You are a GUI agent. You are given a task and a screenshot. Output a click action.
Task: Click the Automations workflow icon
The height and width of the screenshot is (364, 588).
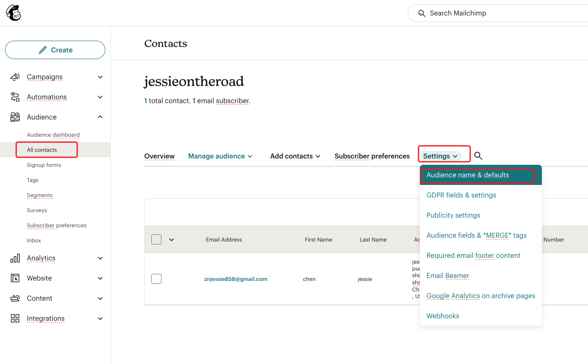[x=15, y=97]
